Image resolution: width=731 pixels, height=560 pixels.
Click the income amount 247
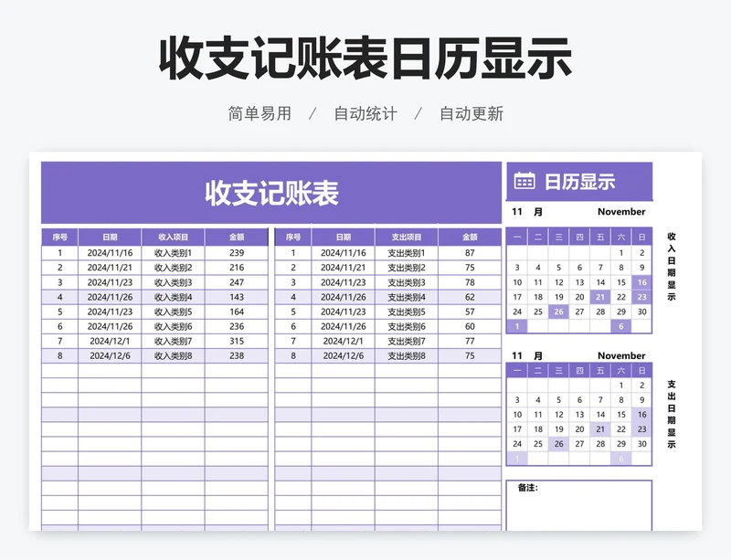tap(237, 282)
